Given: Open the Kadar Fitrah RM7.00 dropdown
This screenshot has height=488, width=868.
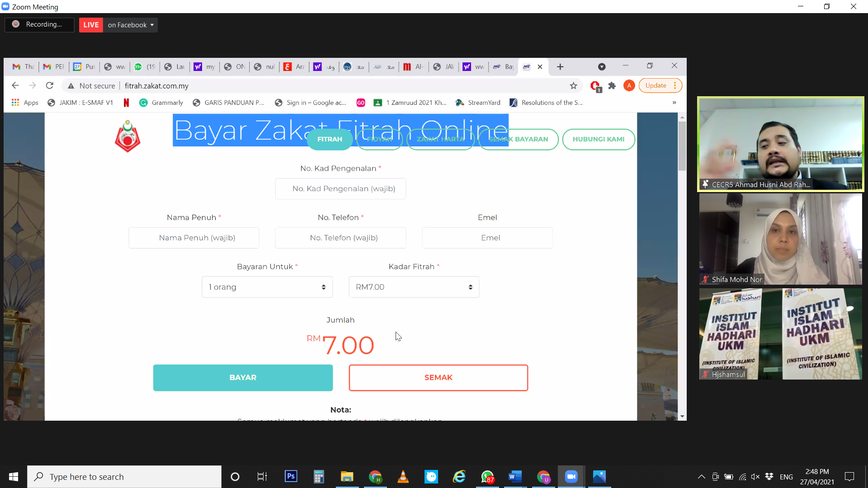Looking at the screenshot, I should click(414, 287).
